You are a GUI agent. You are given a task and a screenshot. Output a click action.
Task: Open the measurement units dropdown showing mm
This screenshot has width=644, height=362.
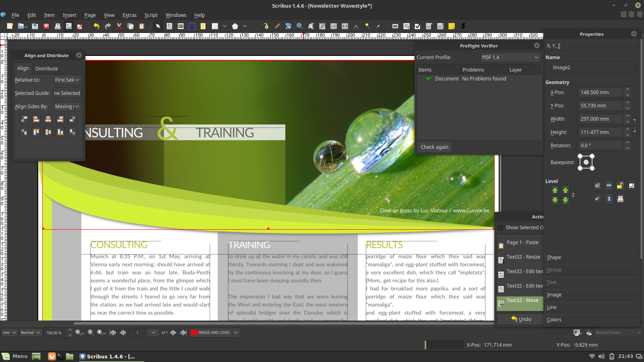coord(9,332)
